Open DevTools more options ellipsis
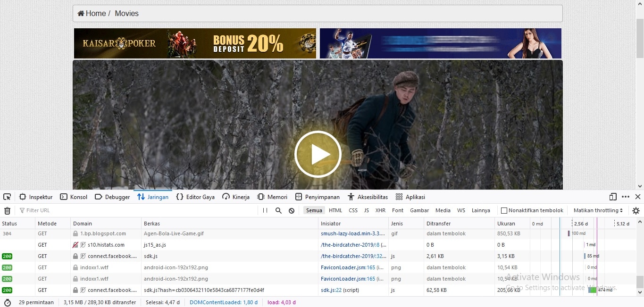Screen dimensions: 644x307 pos(626,197)
